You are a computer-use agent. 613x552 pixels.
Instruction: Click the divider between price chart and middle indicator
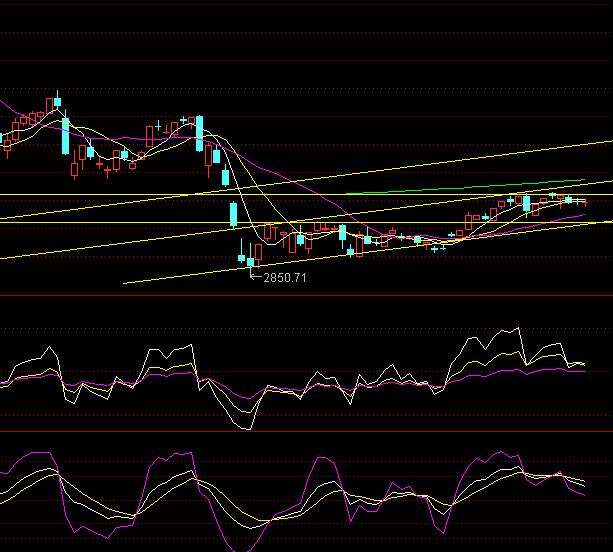[306, 296]
